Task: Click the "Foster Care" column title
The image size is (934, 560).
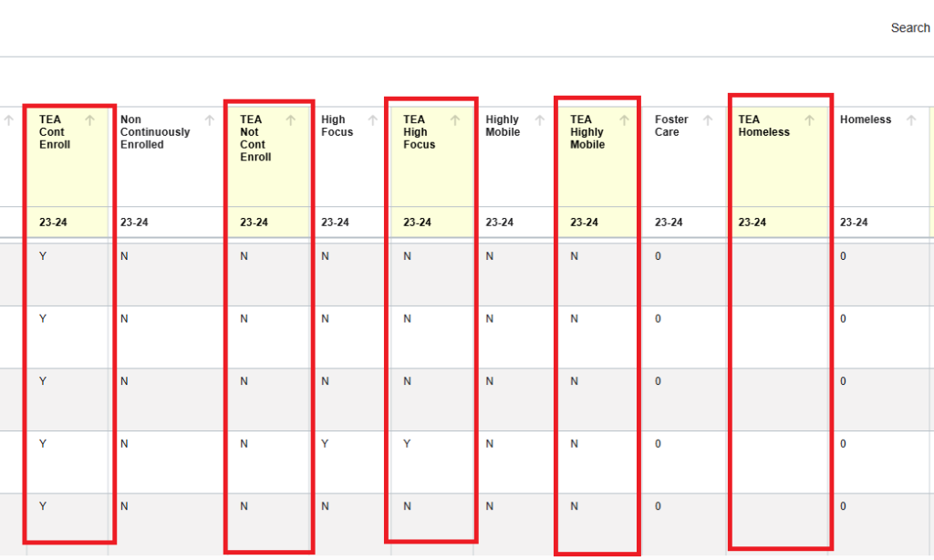Action: pyautogui.click(x=671, y=126)
